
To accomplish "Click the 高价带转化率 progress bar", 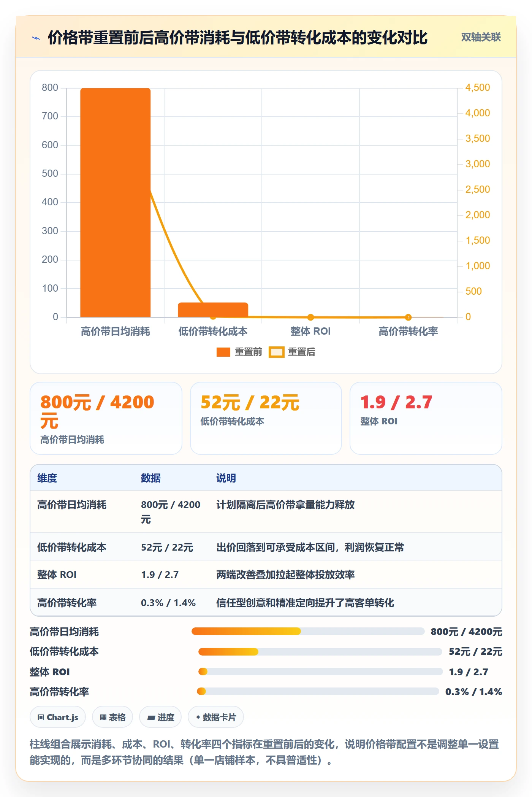I will click(x=318, y=691).
